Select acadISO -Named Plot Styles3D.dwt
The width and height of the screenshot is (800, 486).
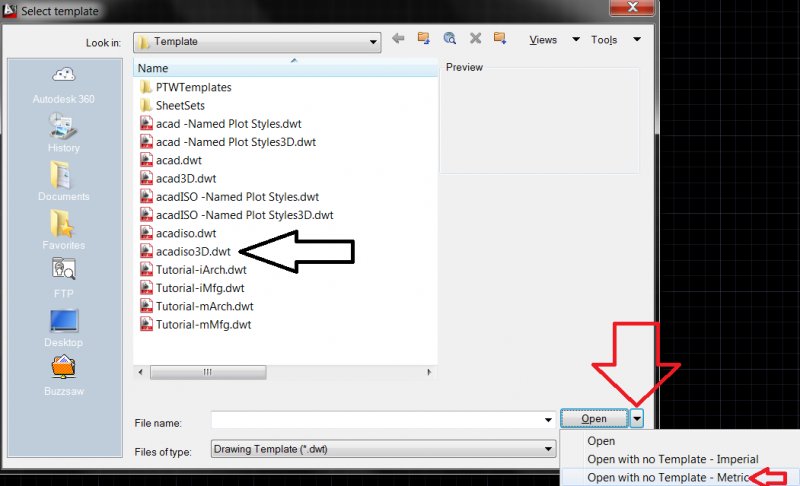pos(237,215)
